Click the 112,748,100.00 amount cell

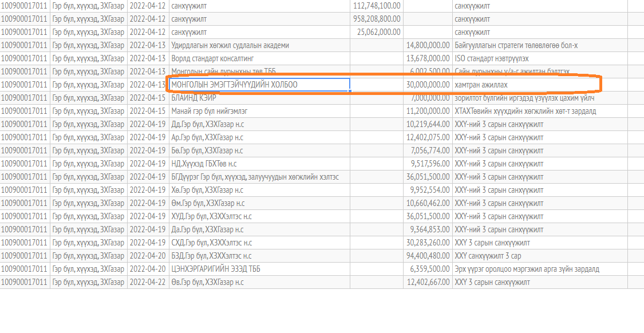click(377, 5)
